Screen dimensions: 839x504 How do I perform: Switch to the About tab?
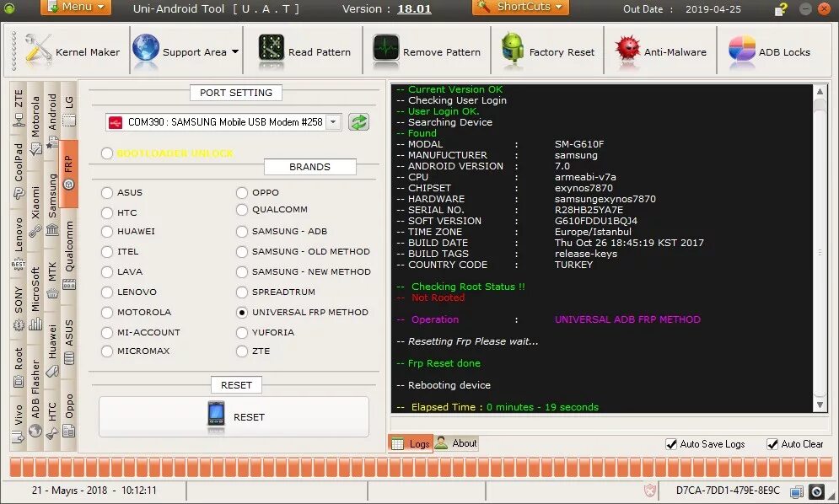pyautogui.click(x=456, y=443)
